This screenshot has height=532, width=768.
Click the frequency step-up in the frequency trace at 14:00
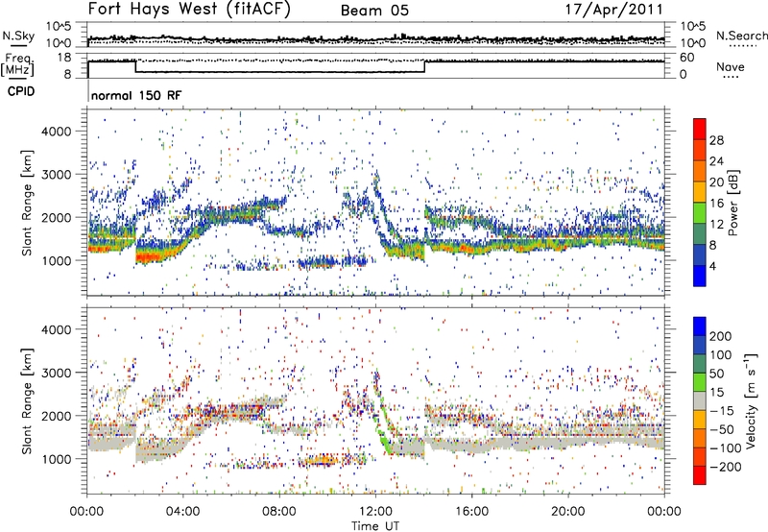[x=424, y=66]
